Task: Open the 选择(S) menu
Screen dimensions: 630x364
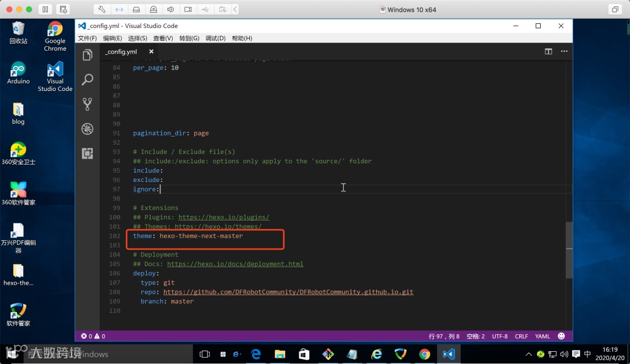Action: (x=138, y=38)
